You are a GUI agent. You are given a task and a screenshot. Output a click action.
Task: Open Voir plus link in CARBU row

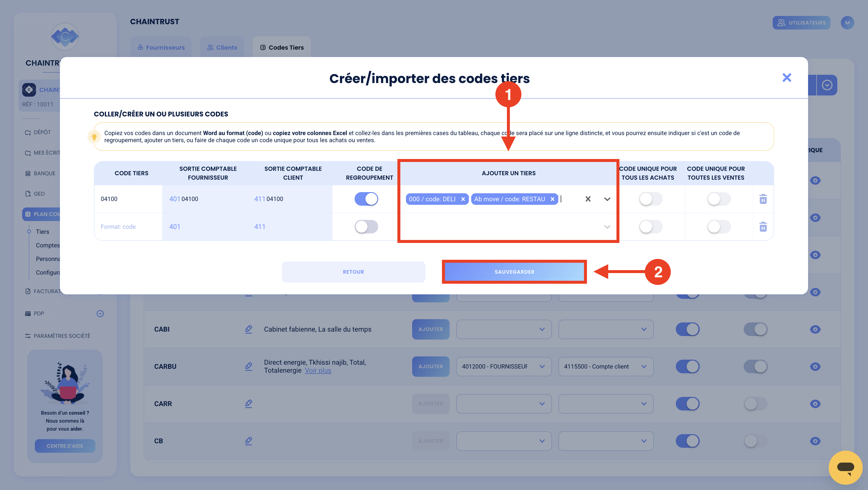[318, 370]
